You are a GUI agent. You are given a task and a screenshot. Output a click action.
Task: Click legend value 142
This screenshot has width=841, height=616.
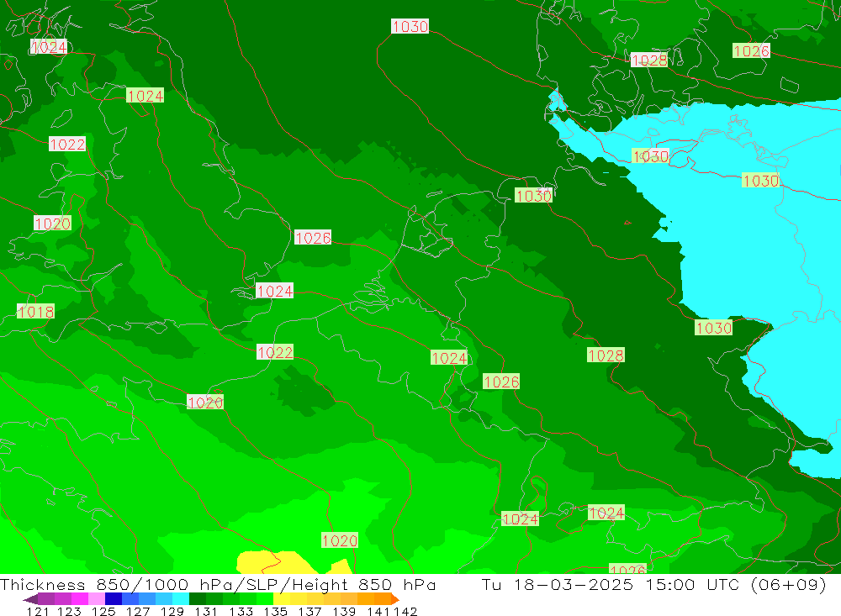click(405, 611)
